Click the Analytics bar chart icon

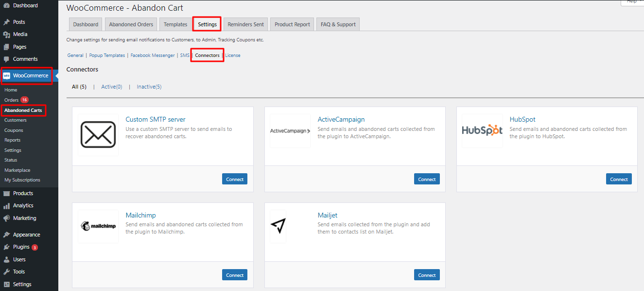(6, 206)
